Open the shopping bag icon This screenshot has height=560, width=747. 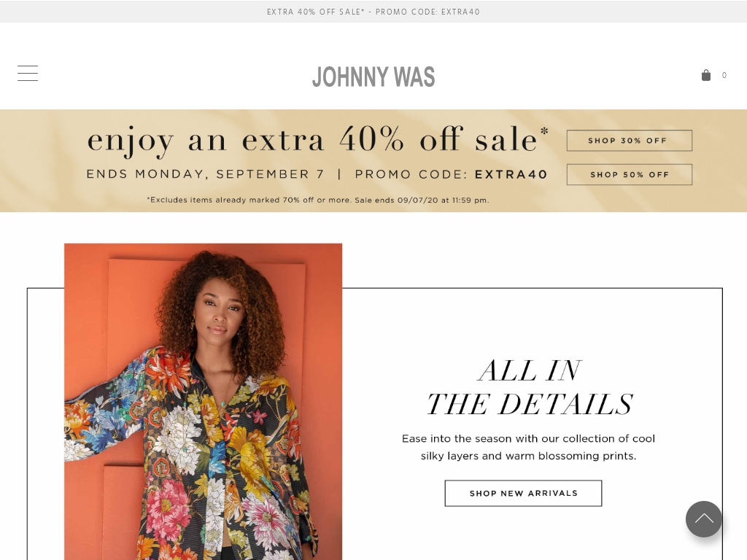706,75
